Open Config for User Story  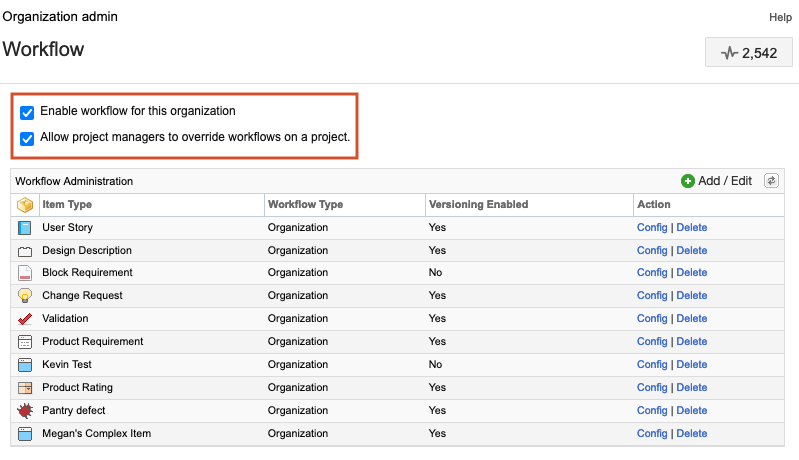[652, 227]
